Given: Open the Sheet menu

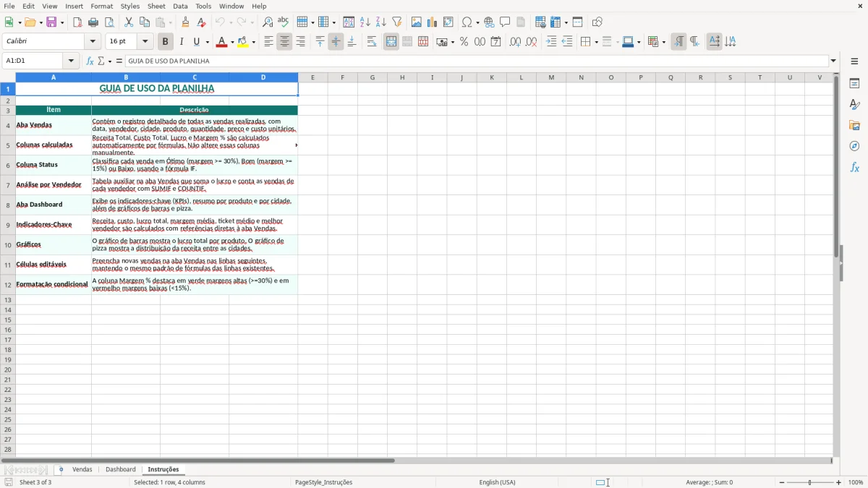Looking at the screenshot, I should [x=156, y=6].
